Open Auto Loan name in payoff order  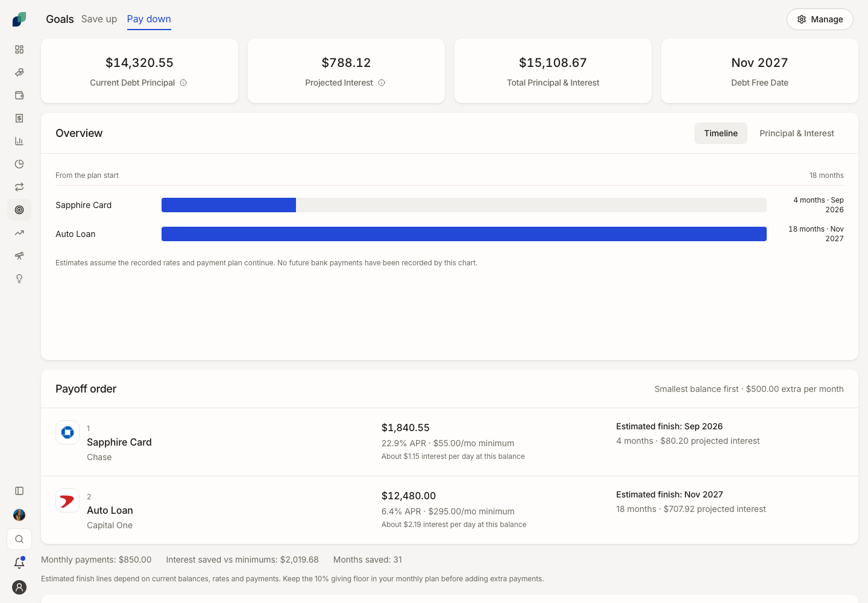point(110,510)
